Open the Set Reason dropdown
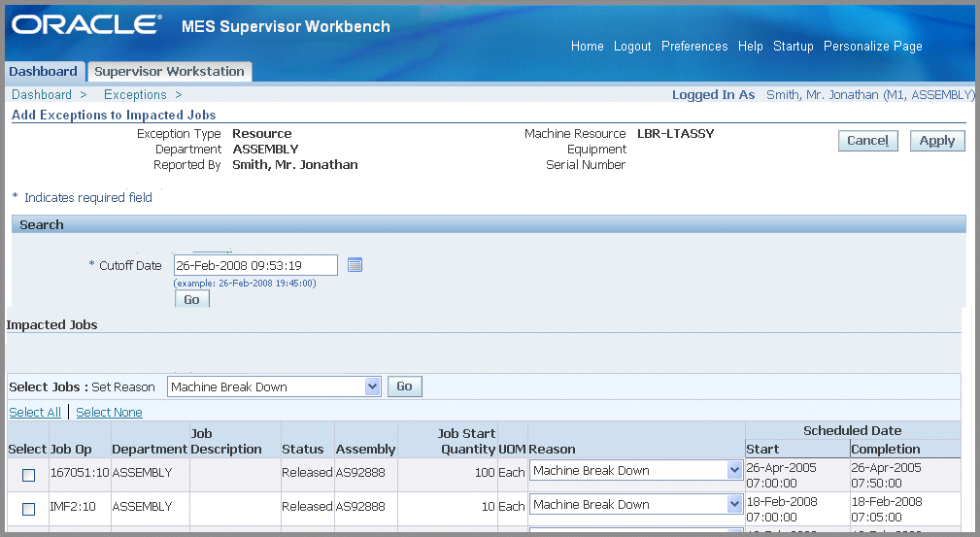The image size is (980, 537). pyautogui.click(x=274, y=386)
